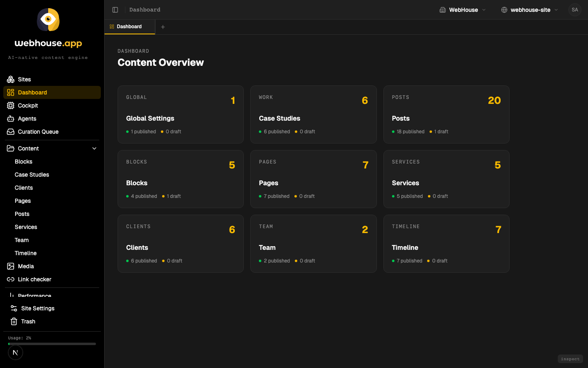Open the SA user avatar

pyautogui.click(x=575, y=10)
